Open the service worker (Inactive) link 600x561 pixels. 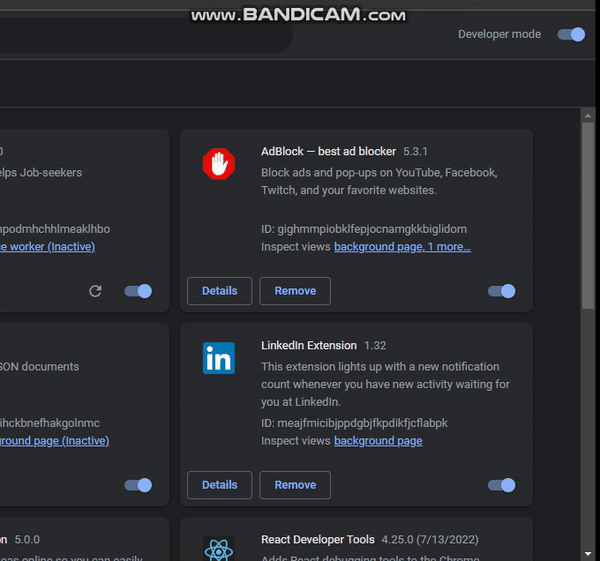52,246
